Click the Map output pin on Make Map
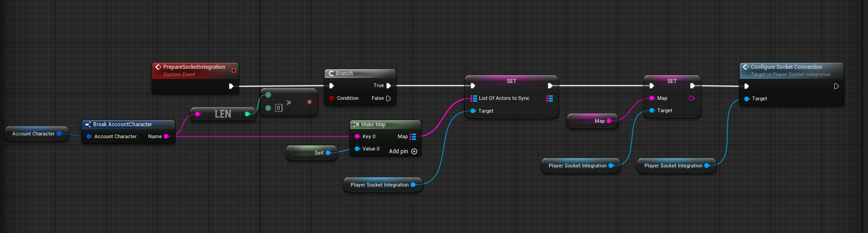The image size is (868, 233). [413, 136]
